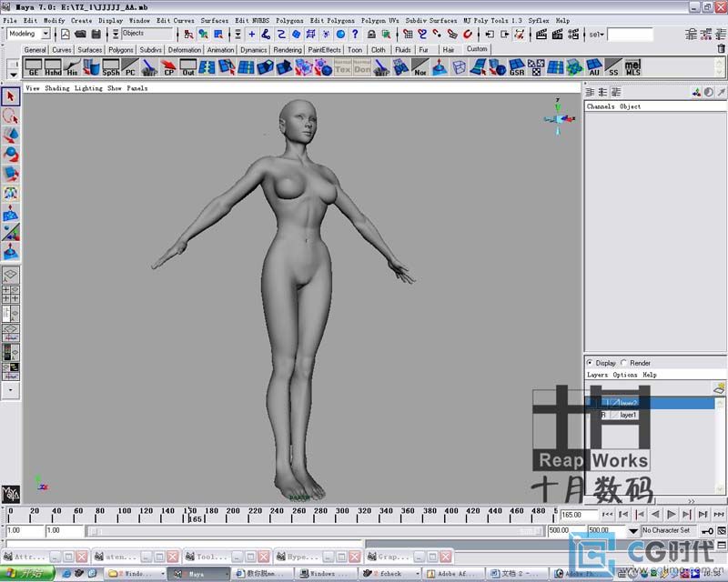Click the SpSh shelf button

coord(111,67)
